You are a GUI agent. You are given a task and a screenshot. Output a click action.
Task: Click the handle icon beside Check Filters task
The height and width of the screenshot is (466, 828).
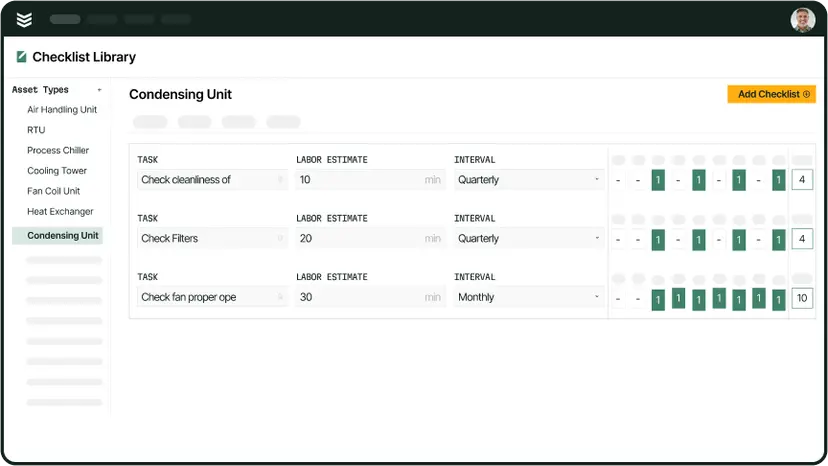point(280,239)
